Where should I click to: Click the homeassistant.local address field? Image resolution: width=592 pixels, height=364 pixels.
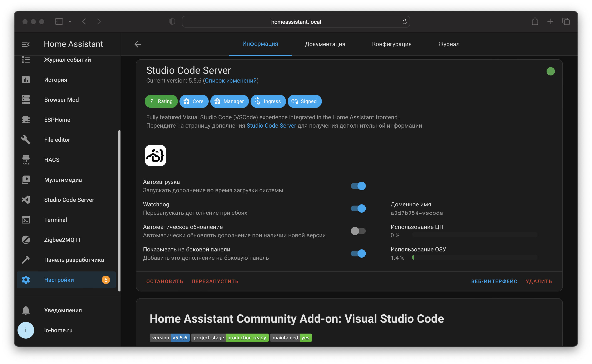(296, 22)
